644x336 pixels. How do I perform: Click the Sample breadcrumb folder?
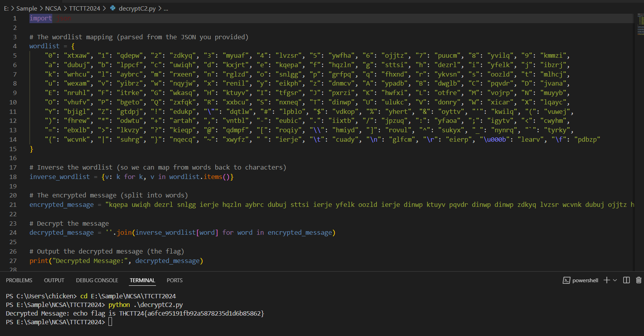click(x=27, y=8)
